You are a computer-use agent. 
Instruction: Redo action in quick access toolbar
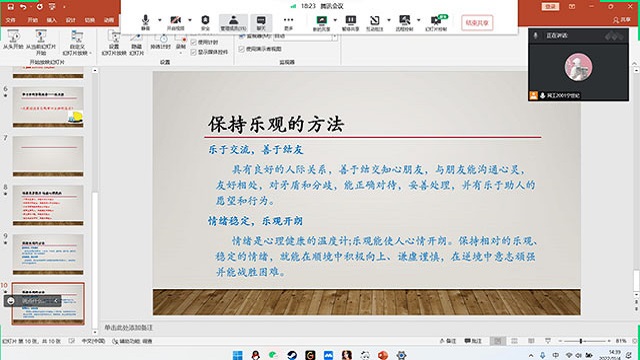39,7
